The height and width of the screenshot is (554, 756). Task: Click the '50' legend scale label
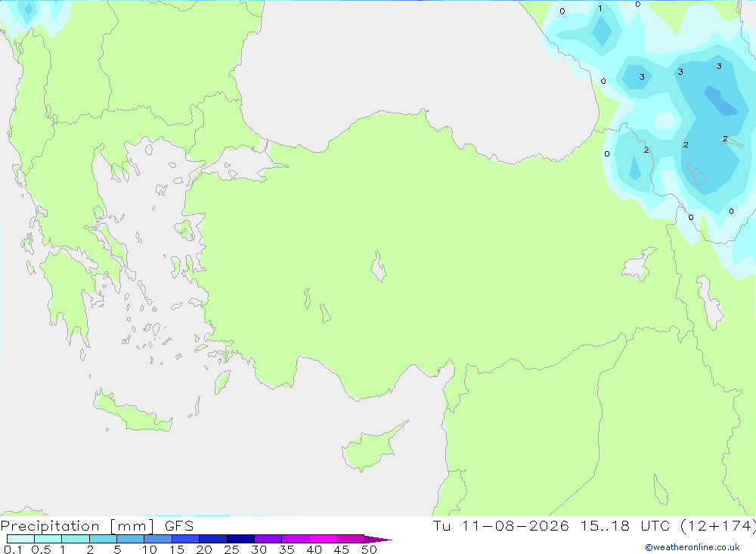click(x=369, y=549)
